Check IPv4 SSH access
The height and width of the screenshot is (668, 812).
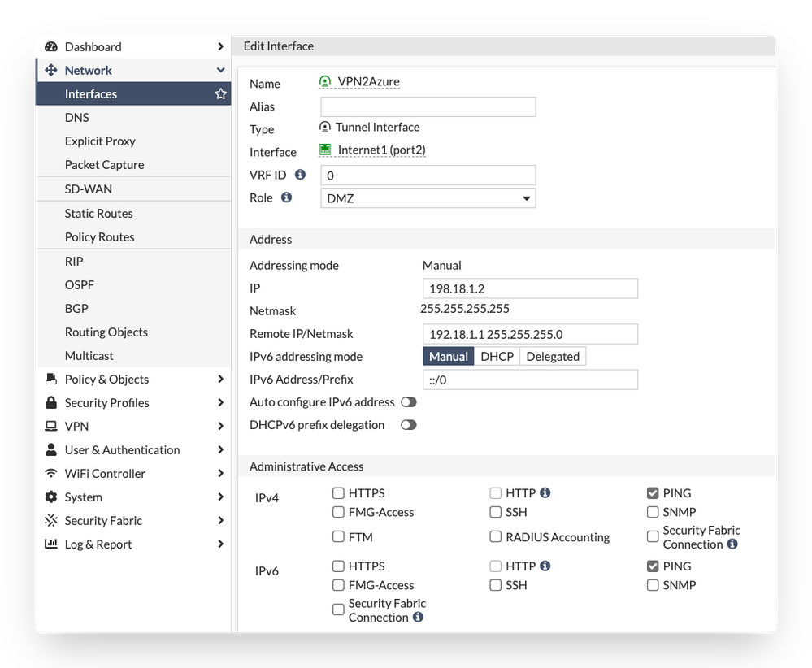pos(496,512)
